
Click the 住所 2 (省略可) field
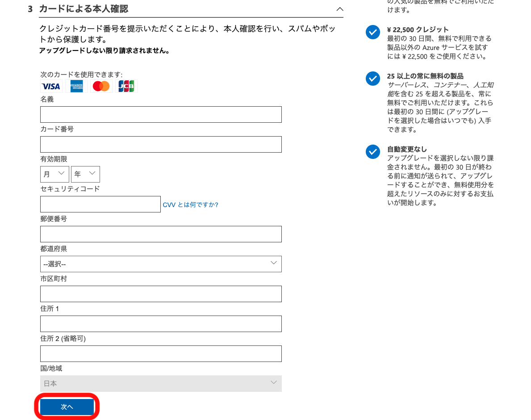click(161, 353)
